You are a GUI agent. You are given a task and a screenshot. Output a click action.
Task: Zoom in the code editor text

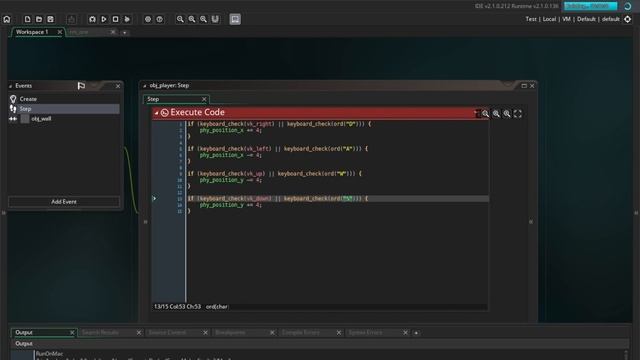[507, 114]
